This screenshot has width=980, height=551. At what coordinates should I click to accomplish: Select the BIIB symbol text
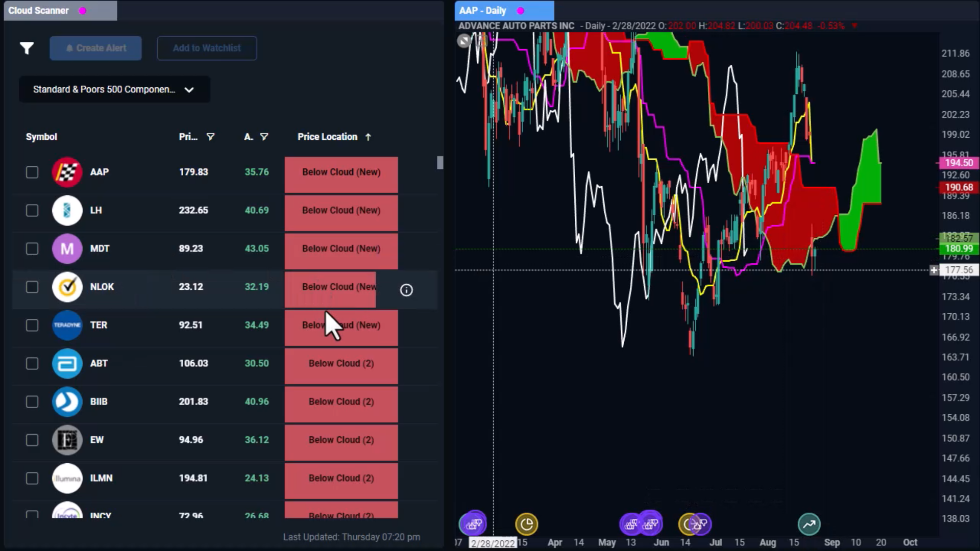99,402
